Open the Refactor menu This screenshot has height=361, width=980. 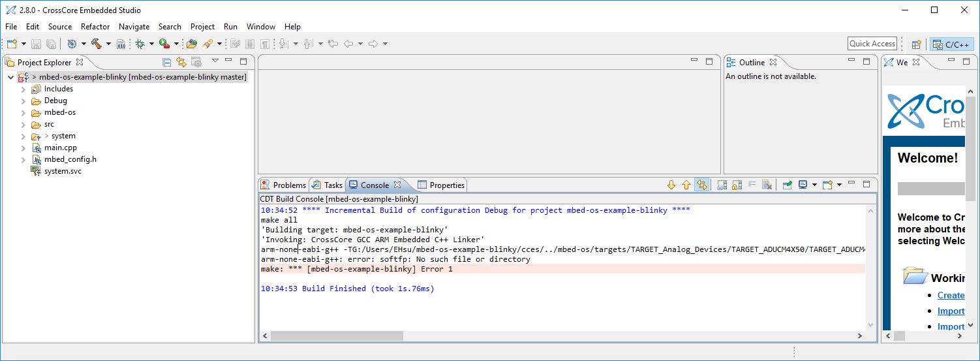tap(95, 27)
